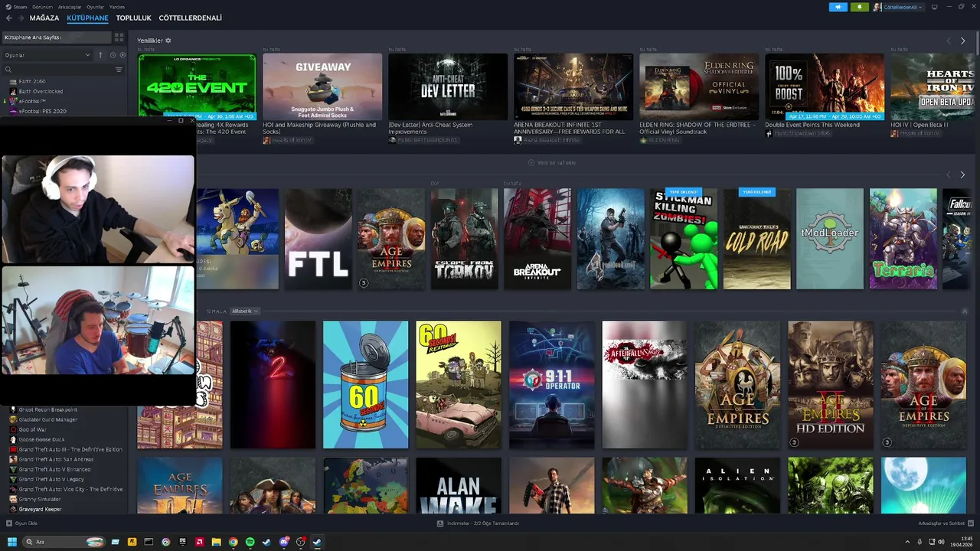This screenshot has width=980, height=551.
Task: Select the KÜTÜPHANE tab
Action: tap(87, 18)
